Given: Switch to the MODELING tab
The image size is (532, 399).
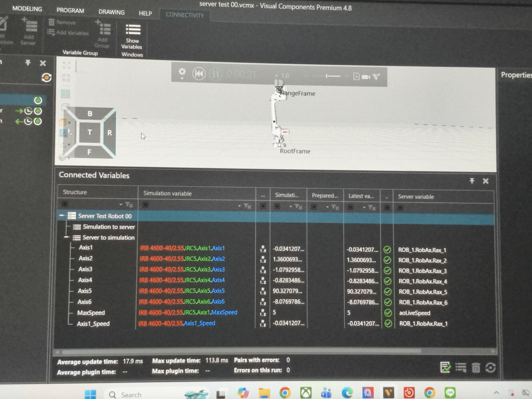Looking at the screenshot, I should point(27,8).
